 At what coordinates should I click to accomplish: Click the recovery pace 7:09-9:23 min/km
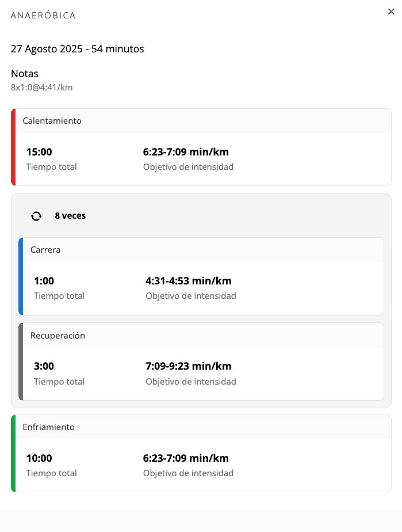[189, 366]
